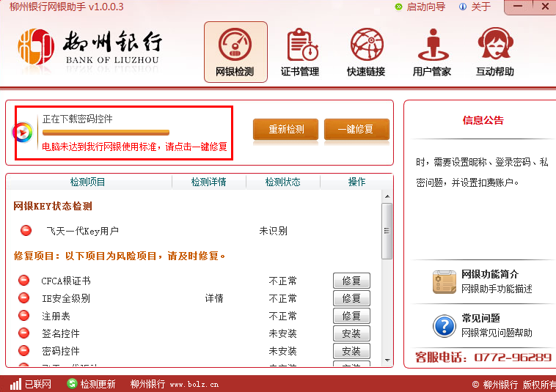Click the green 启动向导 arrow icon
This screenshot has height=392, width=556.
pos(398,7)
